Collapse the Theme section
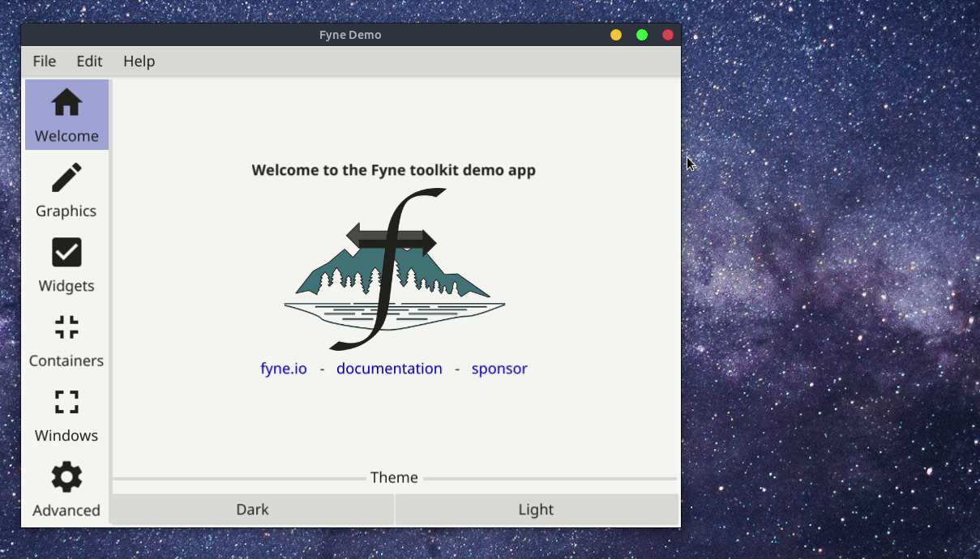This screenshot has height=559, width=980. [394, 477]
